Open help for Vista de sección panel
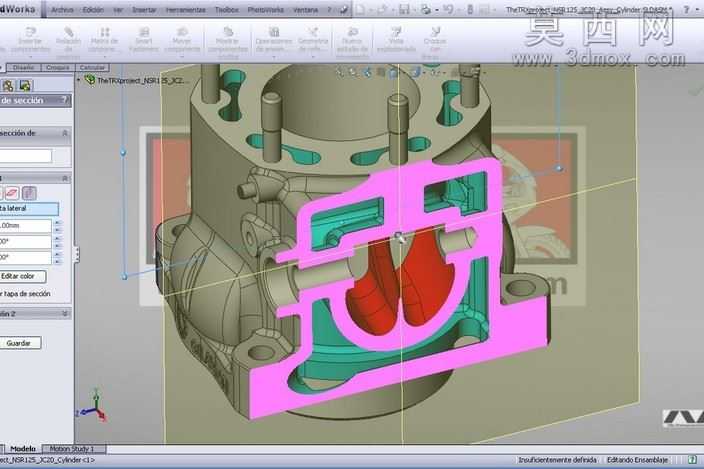Viewport: 704px width, 469px height. [x=65, y=100]
